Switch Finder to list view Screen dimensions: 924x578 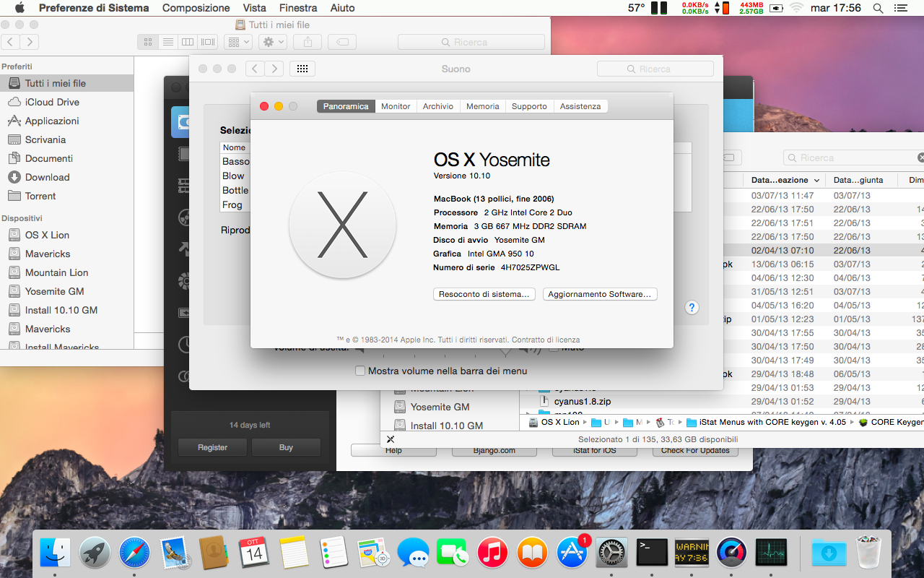[x=167, y=42]
